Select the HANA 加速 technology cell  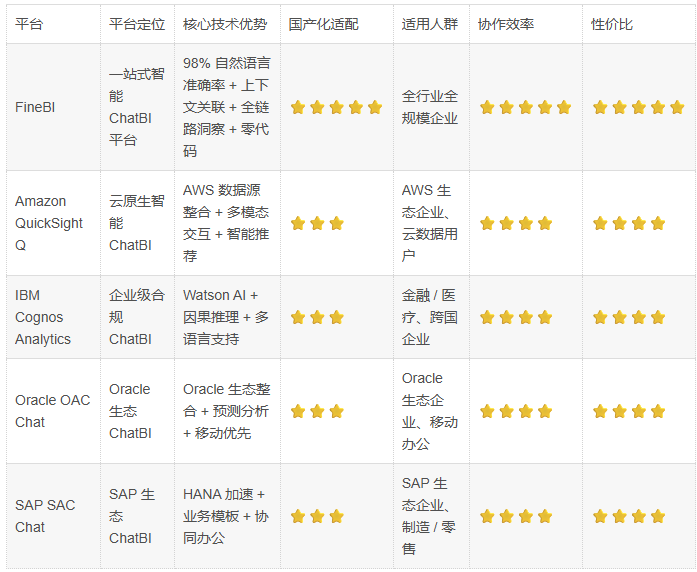[226, 516]
